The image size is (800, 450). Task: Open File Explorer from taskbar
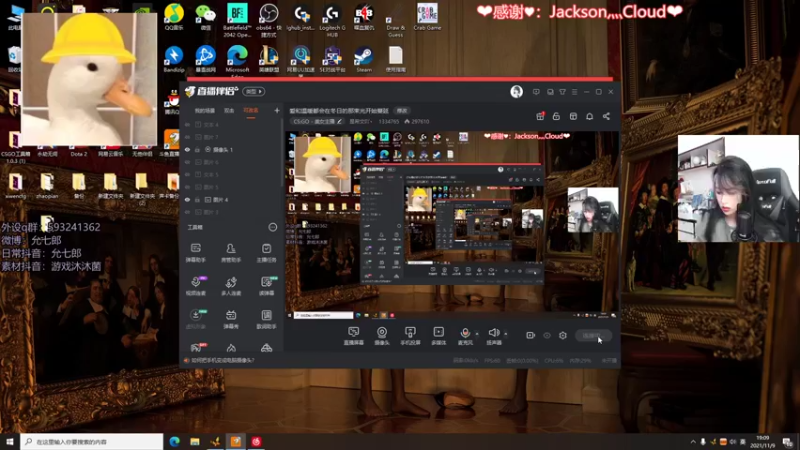(195, 442)
